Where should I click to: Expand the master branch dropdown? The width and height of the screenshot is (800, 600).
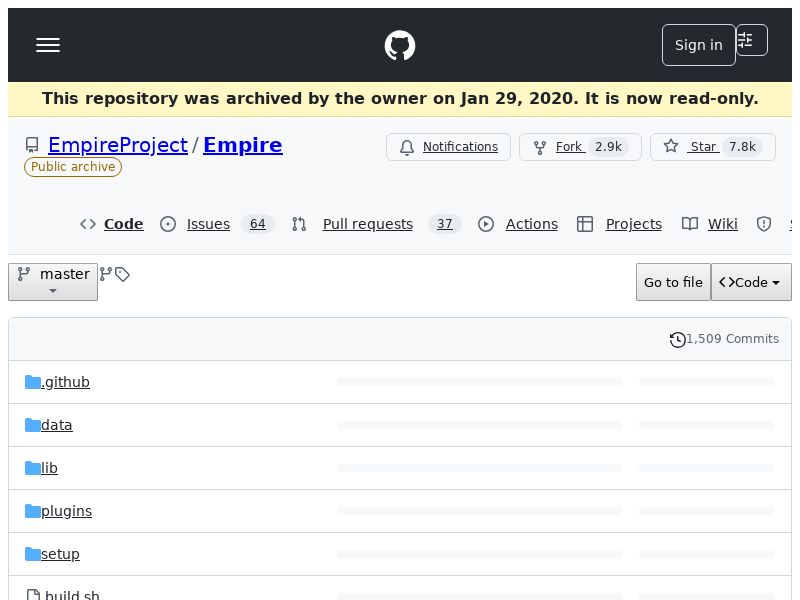53,282
